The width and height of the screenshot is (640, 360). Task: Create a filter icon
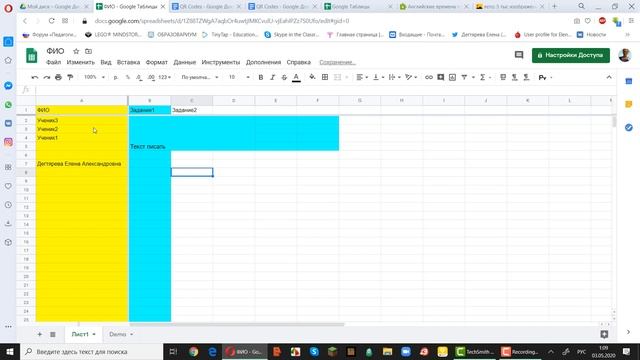(464, 77)
